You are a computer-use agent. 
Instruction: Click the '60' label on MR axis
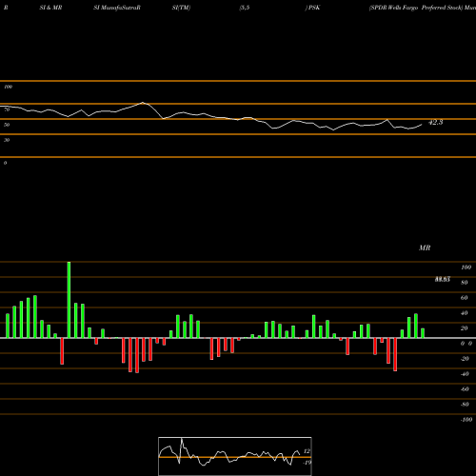pos(465,298)
